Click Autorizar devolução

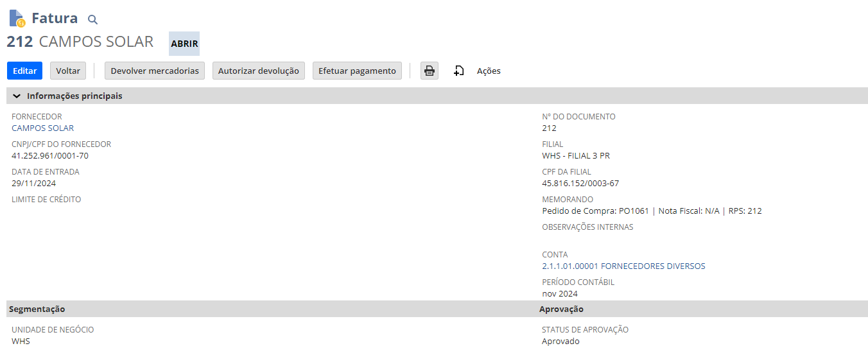point(258,71)
